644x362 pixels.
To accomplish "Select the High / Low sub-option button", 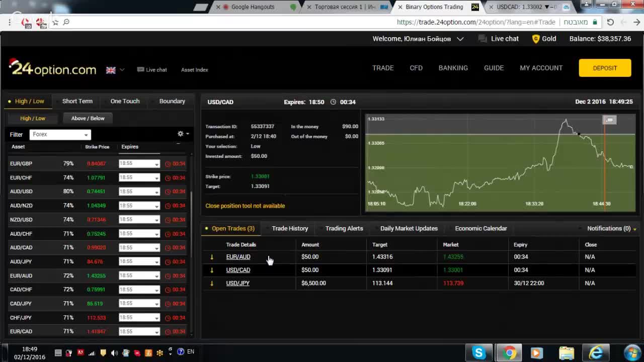I will [33, 118].
